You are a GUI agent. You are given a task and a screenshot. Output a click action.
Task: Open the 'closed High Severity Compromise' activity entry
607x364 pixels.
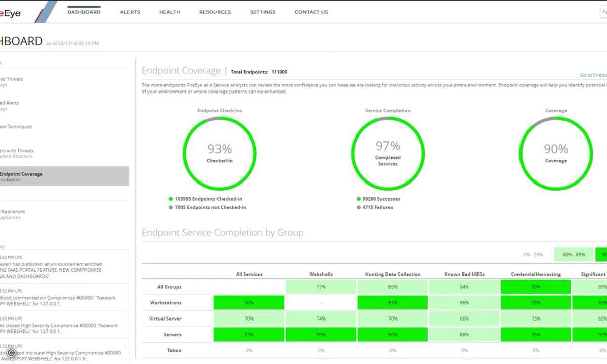tap(65, 325)
